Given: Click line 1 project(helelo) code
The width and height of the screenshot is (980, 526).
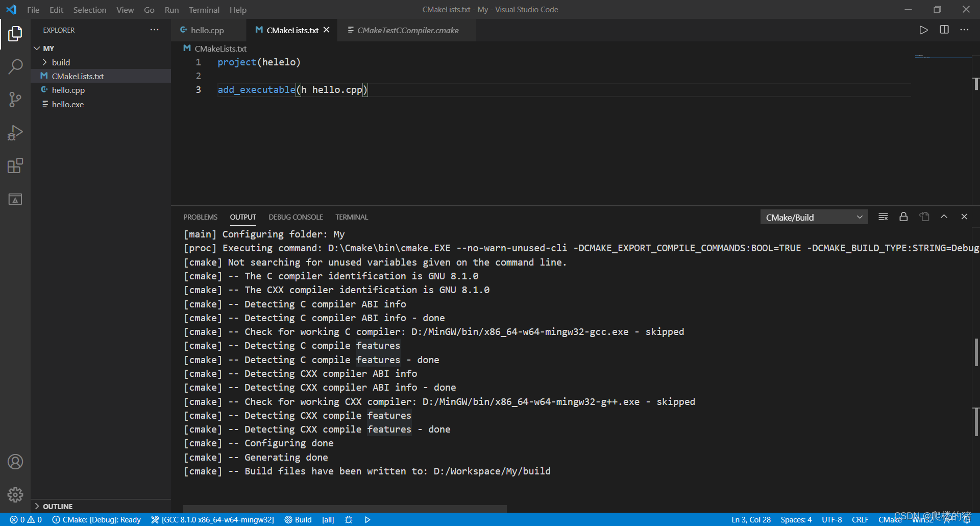Looking at the screenshot, I should 259,62.
